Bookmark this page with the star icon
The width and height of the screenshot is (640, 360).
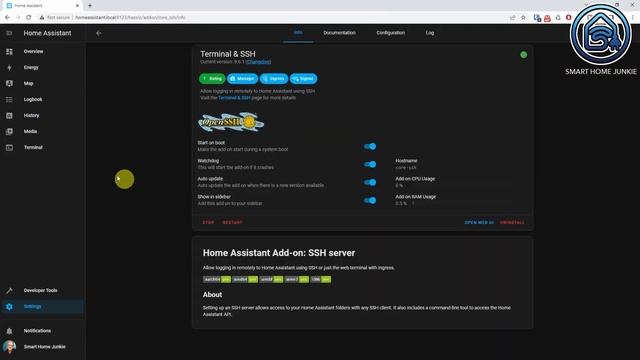coord(523,18)
